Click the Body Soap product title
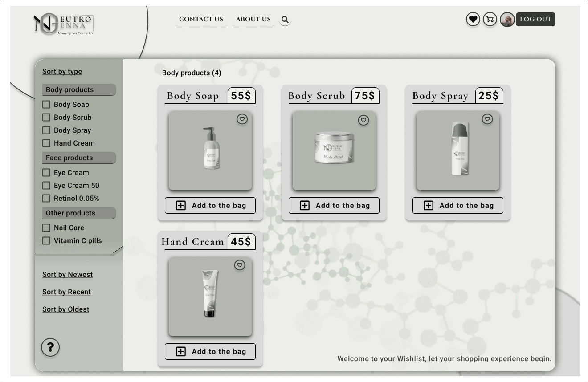588x382 pixels. (x=193, y=96)
